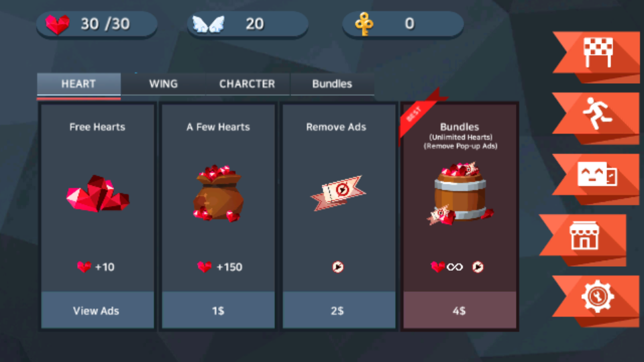Select the Remove Ads ticket image
The width and height of the screenshot is (644, 362).
(337, 193)
